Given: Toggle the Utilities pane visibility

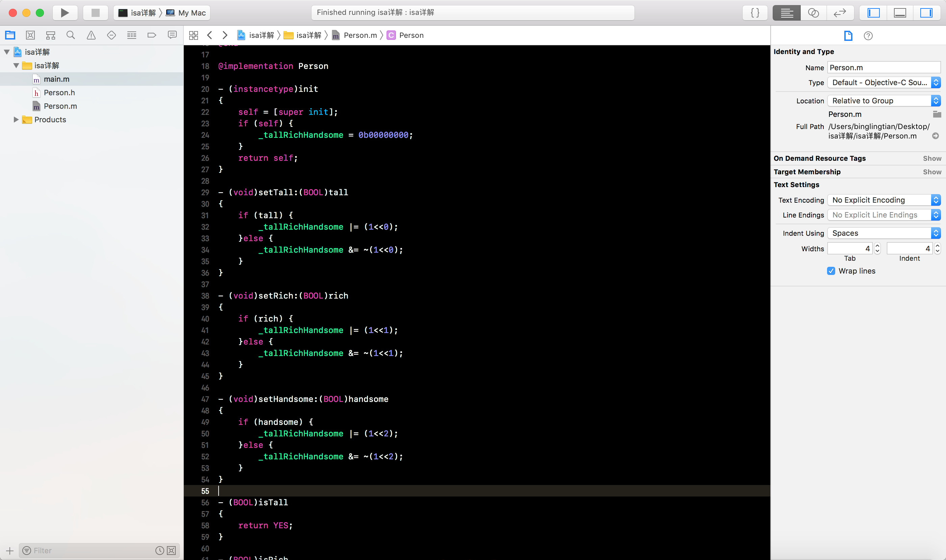Looking at the screenshot, I should [926, 13].
